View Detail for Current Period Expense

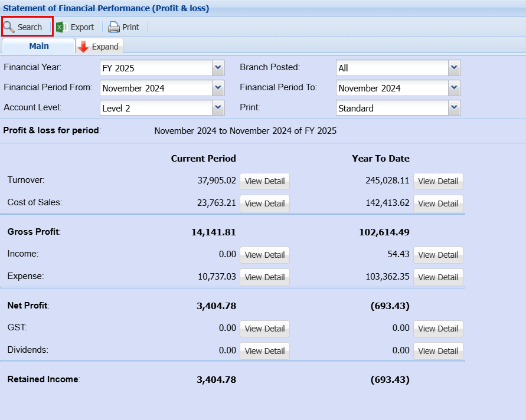[264, 277]
